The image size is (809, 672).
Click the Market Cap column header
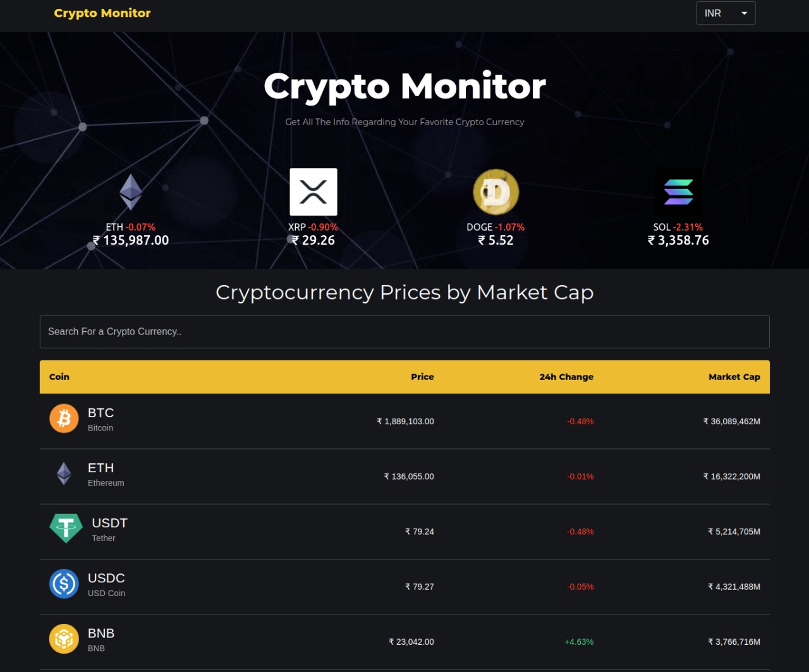pos(734,377)
